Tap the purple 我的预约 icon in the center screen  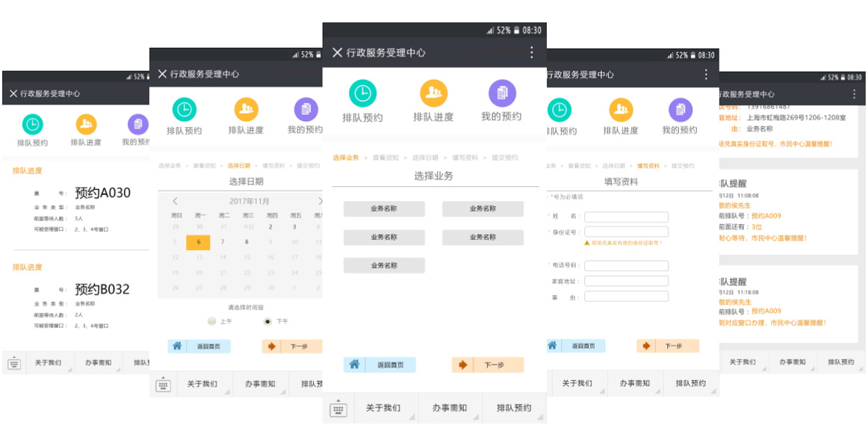tap(502, 93)
